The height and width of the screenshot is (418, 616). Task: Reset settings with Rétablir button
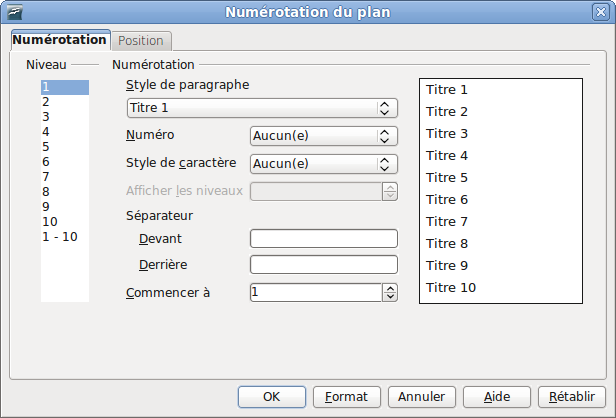tap(572, 397)
